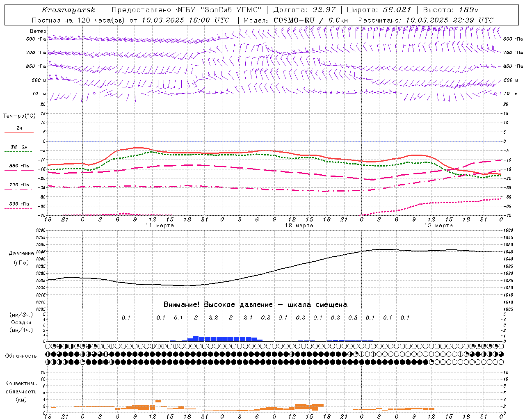This screenshot has height=420, width=525.
Task: Click the "Прогноз на 120 часа(ов)" header text
Action: tap(79, 20)
